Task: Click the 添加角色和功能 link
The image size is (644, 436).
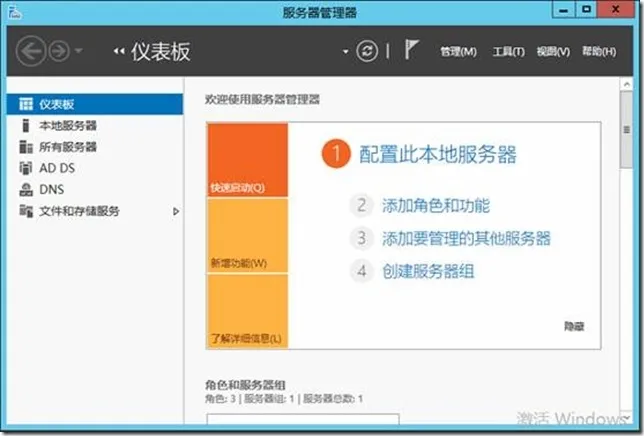Action: coord(436,205)
